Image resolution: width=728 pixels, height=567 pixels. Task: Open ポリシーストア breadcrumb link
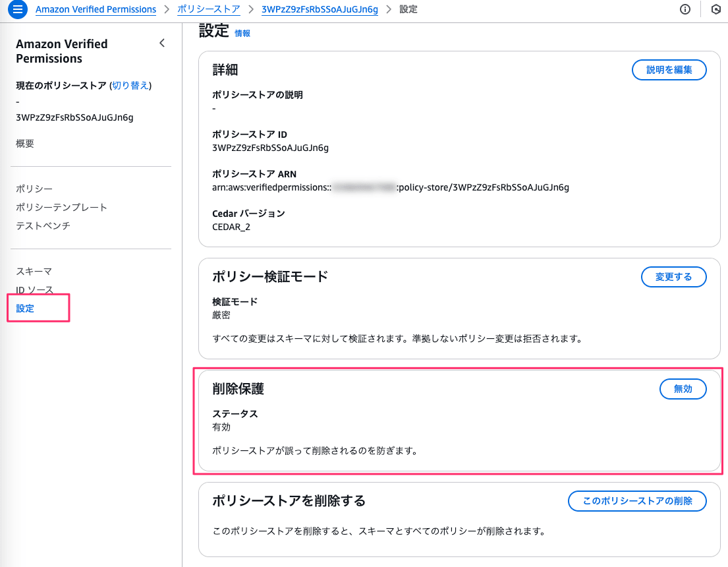(208, 9)
